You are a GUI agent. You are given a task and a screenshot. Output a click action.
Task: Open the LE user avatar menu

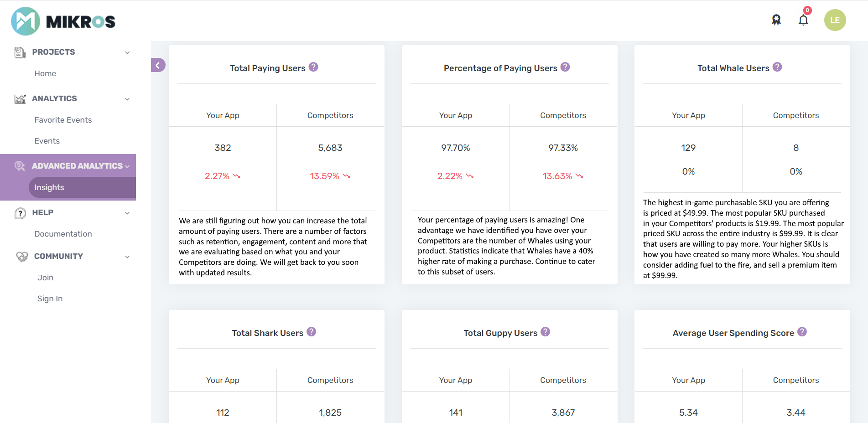tap(835, 20)
